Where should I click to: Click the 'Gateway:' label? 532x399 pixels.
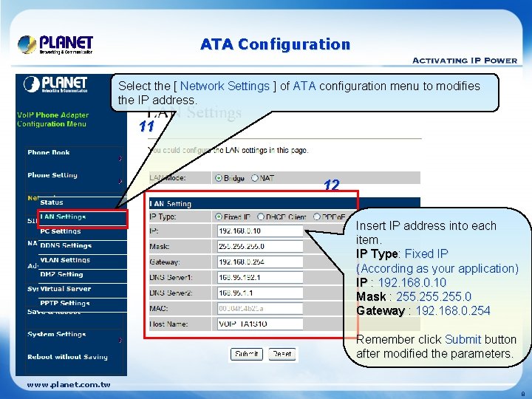coord(165,262)
